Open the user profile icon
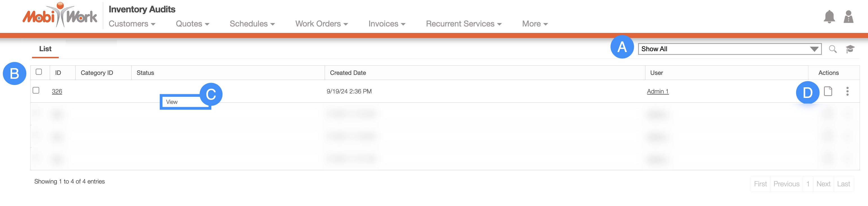 tap(848, 17)
